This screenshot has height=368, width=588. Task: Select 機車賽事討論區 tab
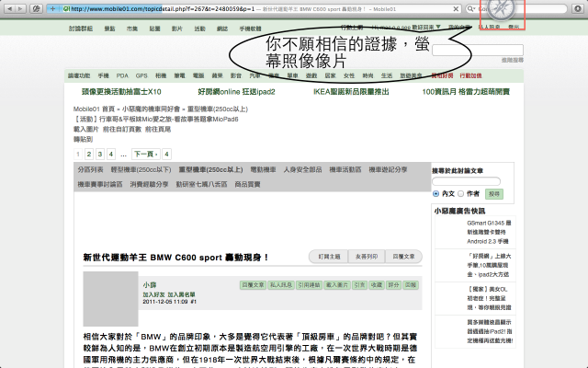click(100, 184)
